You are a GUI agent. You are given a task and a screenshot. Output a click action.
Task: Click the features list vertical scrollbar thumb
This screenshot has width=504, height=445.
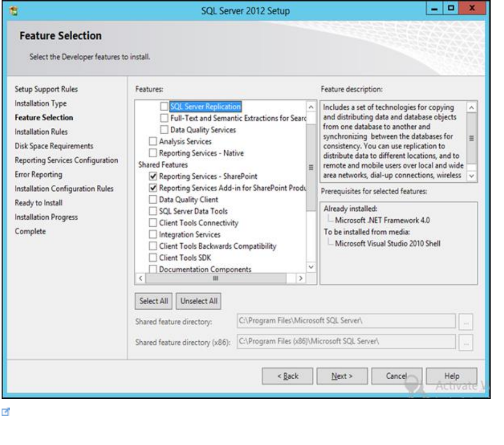tap(311, 167)
